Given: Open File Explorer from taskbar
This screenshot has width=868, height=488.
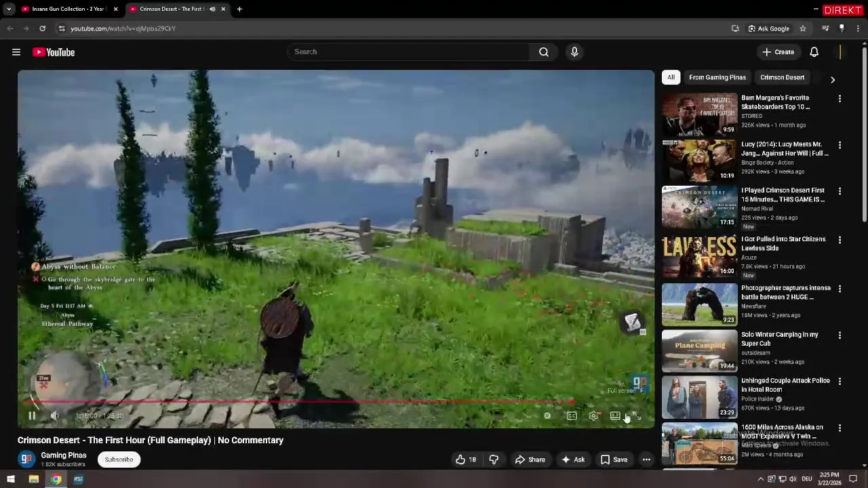Looking at the screenshot, I should [x=33, y=479].
